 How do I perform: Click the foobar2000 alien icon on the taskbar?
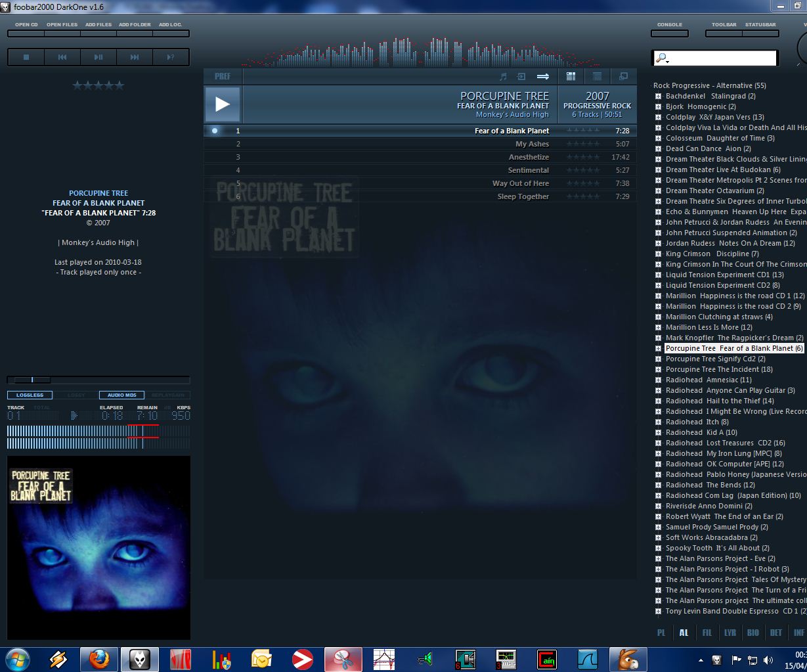140,659
